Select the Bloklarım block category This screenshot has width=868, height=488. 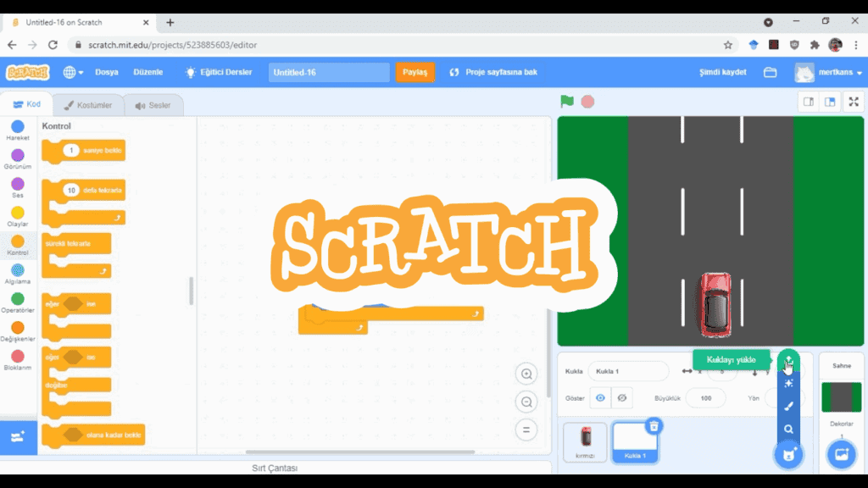(18, 361)
